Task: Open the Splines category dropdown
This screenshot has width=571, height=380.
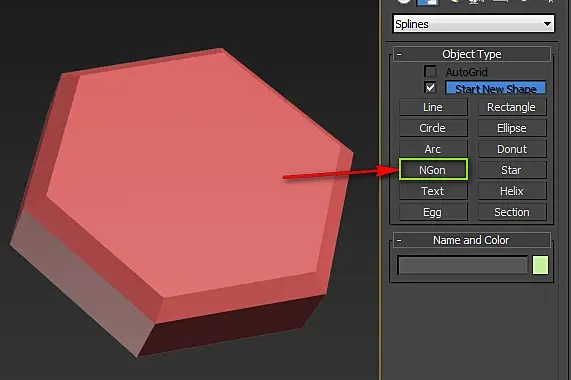Action: 473,24
